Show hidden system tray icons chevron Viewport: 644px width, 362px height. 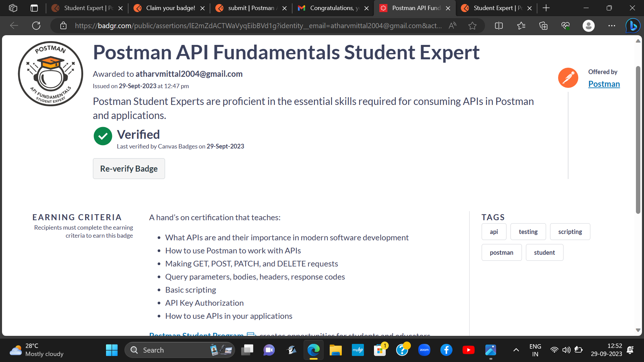(x=516, y=350)
